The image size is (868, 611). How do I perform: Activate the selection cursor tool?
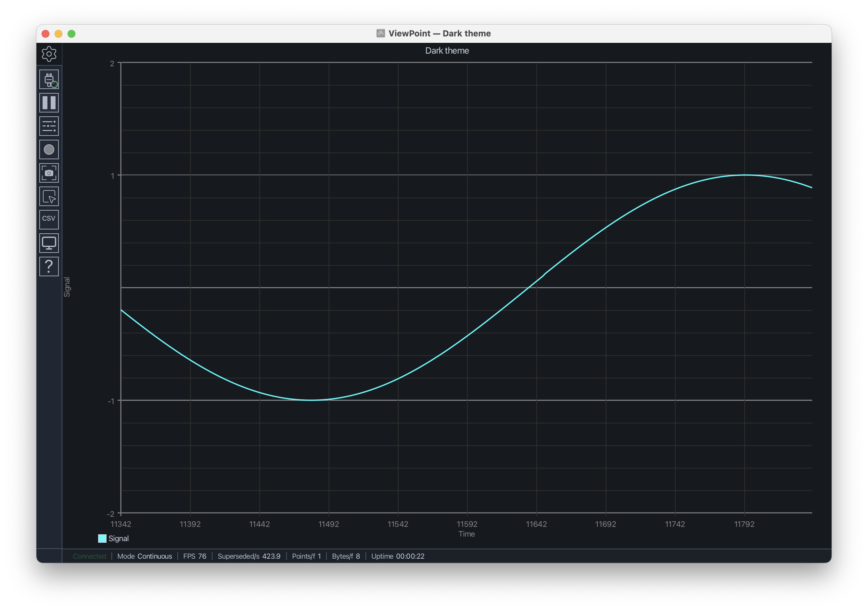49,197
